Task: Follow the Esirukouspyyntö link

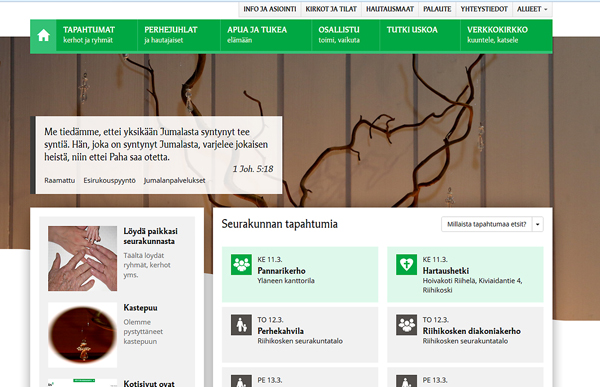Action: [x=109, y=180]
